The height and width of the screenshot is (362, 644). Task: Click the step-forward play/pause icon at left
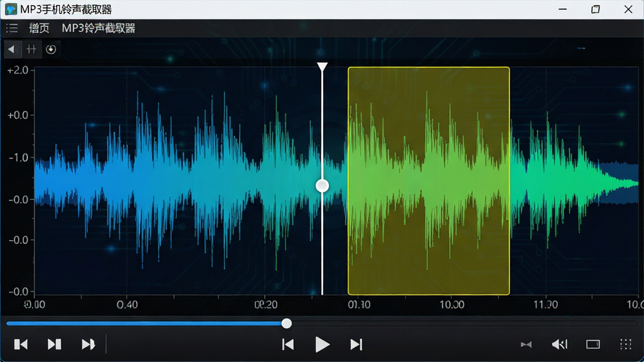point(54,344)
